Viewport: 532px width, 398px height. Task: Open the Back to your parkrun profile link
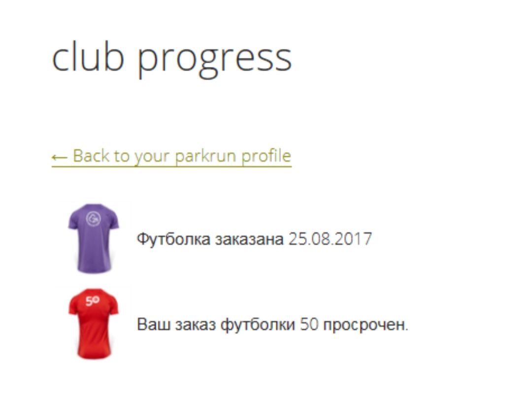tap(171, 157)
